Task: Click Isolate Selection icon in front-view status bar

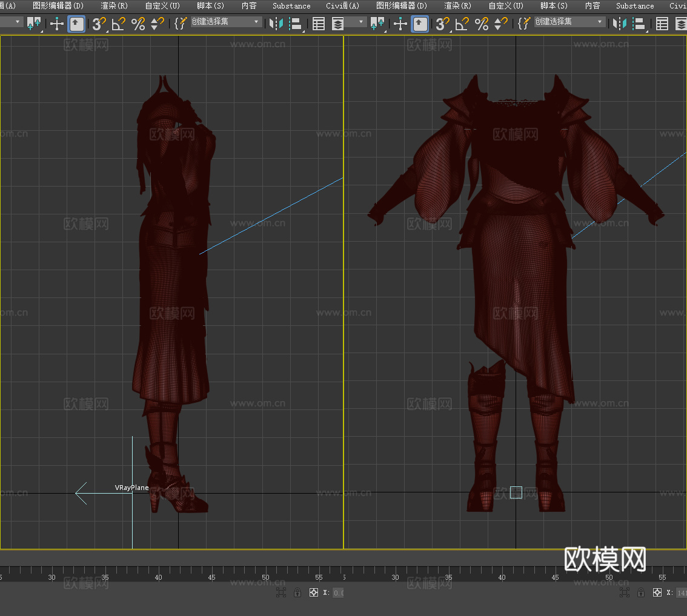Action: (625, 593)
